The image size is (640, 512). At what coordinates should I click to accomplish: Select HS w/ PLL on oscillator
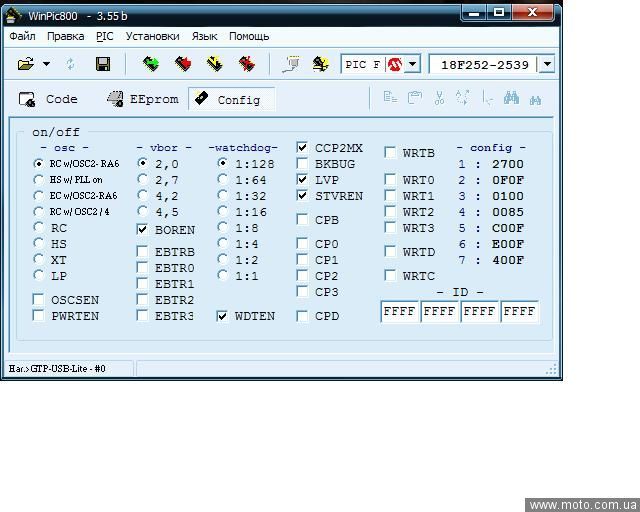pyautogui.click(x=39, y=180)
